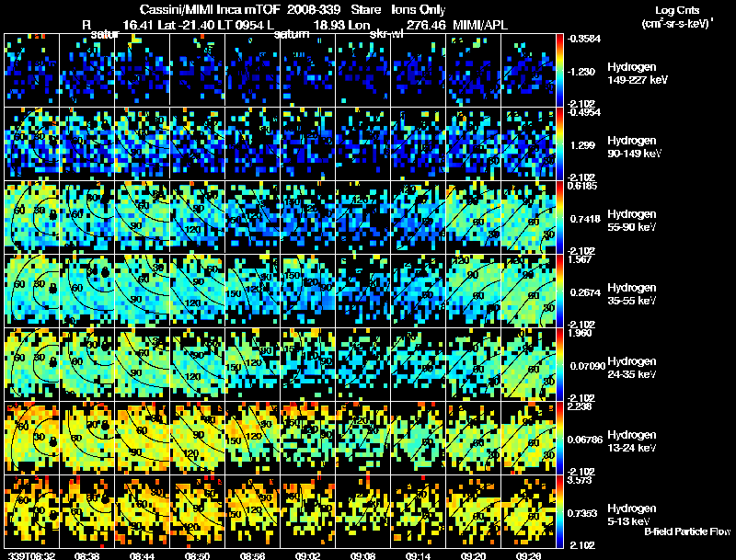Click the '08:50' time axis label
This screenshot has width=736, height=560.
coord(197,555)
